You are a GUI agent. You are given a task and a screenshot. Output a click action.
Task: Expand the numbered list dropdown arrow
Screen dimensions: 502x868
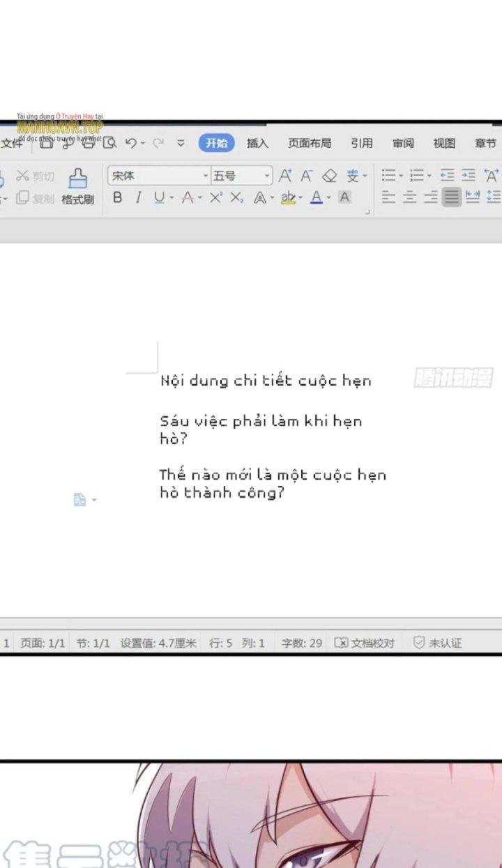point(429,176)
